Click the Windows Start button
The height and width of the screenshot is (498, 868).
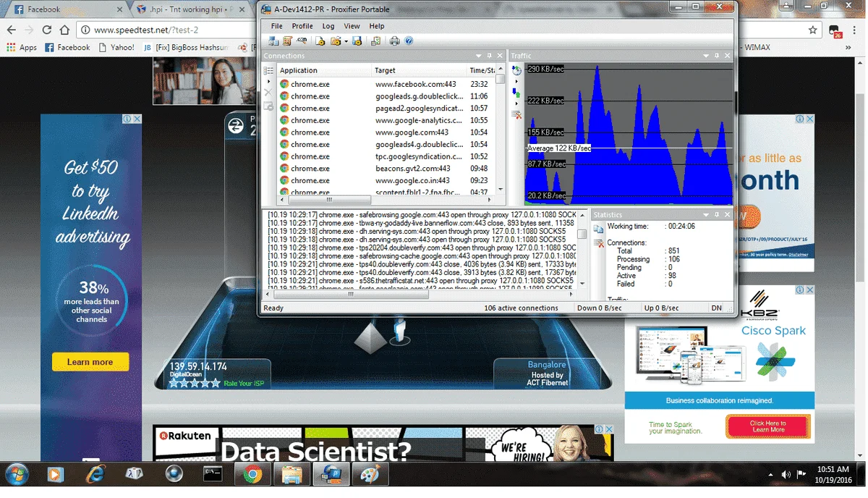pyautogui.click(x=17, y=475)
